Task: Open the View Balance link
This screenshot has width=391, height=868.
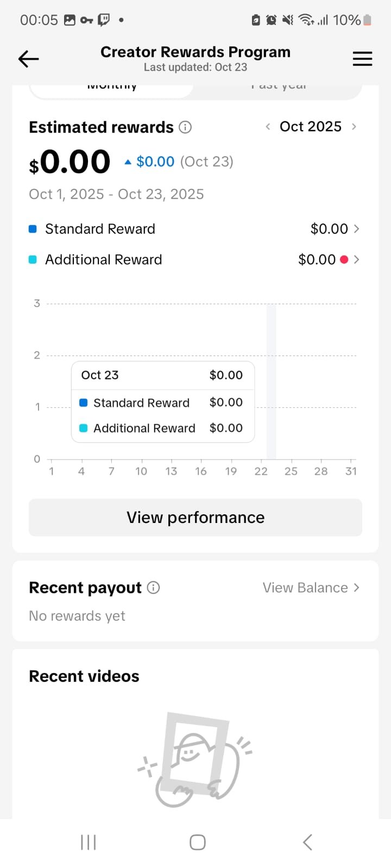Action: click(x=305, y=588)
